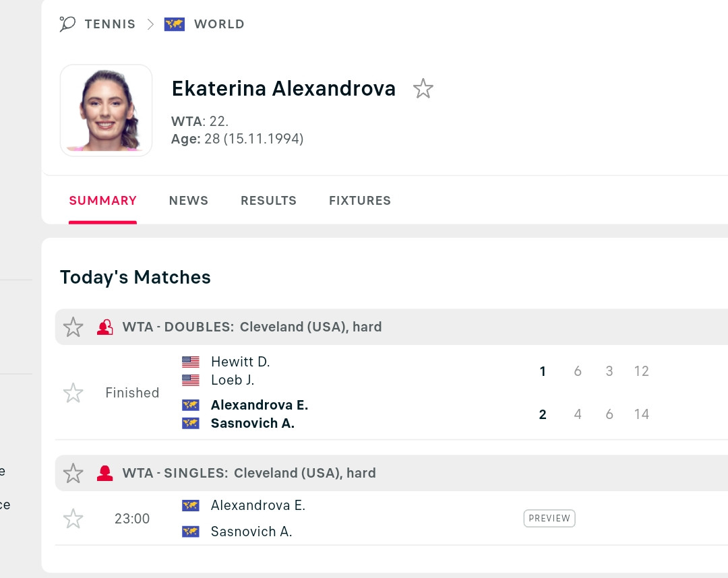Click the tennis racket icon in breadcrumb

point(67,24)
